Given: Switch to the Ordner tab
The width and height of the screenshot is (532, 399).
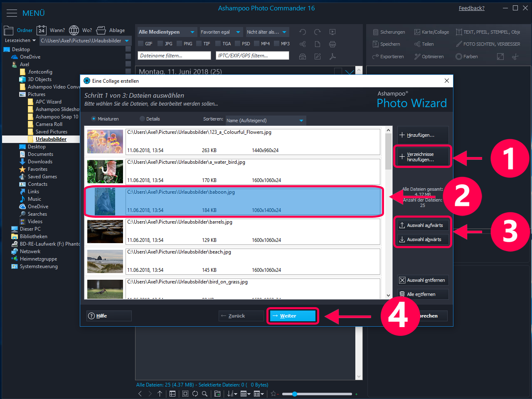Looking at the screenshot, I should (x=18, y=30).
